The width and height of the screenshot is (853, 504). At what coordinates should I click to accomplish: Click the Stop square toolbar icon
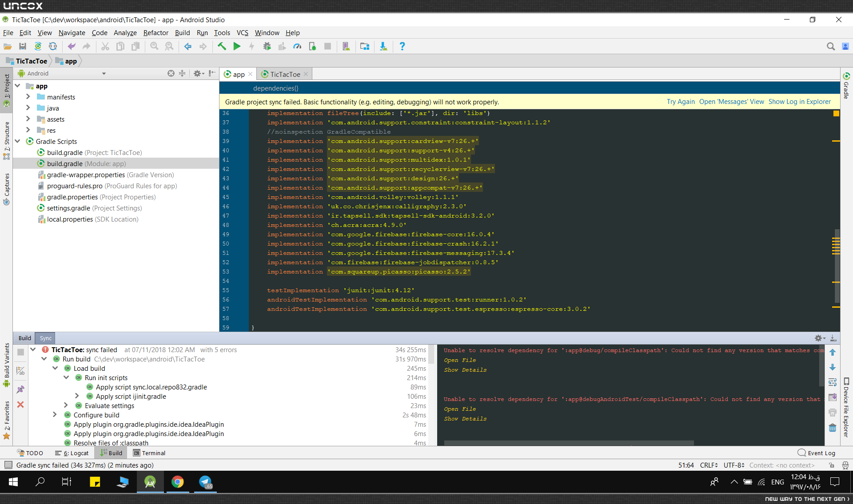pos(327,47)
